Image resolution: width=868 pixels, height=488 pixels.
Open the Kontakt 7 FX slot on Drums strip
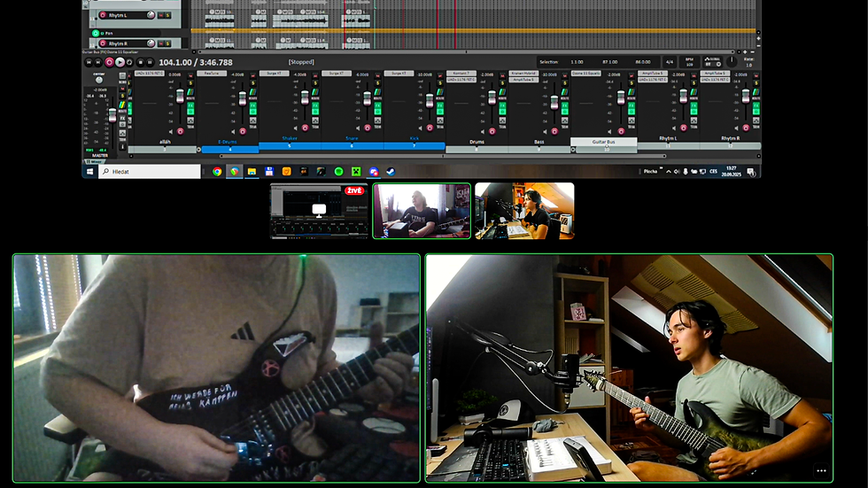click(461, 73)
